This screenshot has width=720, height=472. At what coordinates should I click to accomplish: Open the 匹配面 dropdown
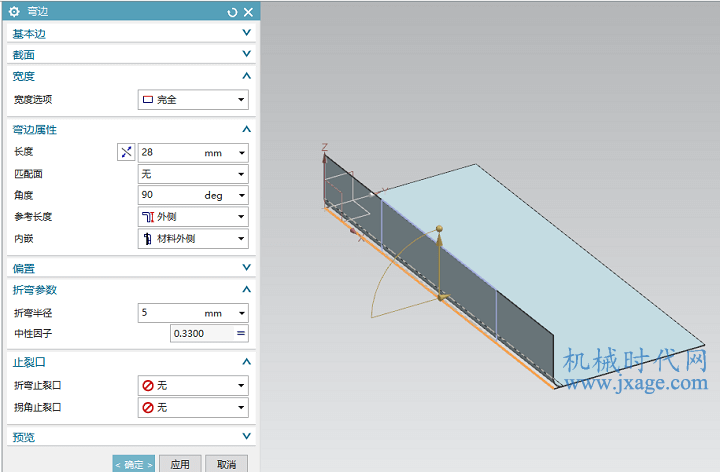point(193,174)
